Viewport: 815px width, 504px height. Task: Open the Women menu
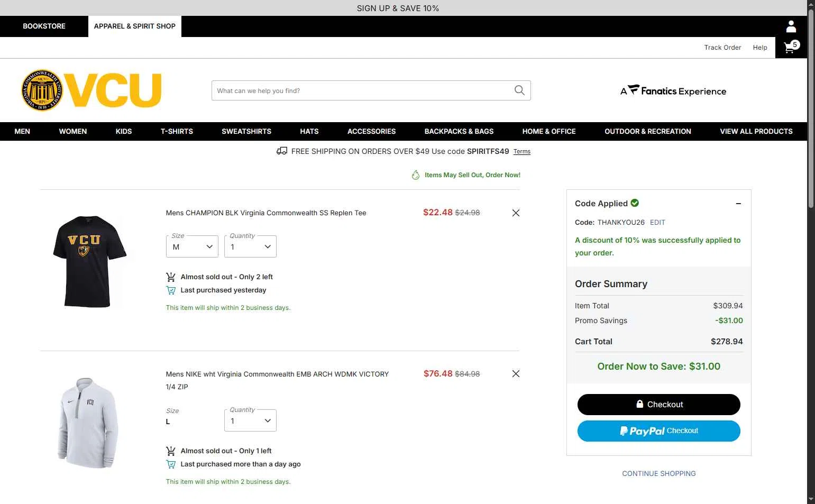point(73,131)
